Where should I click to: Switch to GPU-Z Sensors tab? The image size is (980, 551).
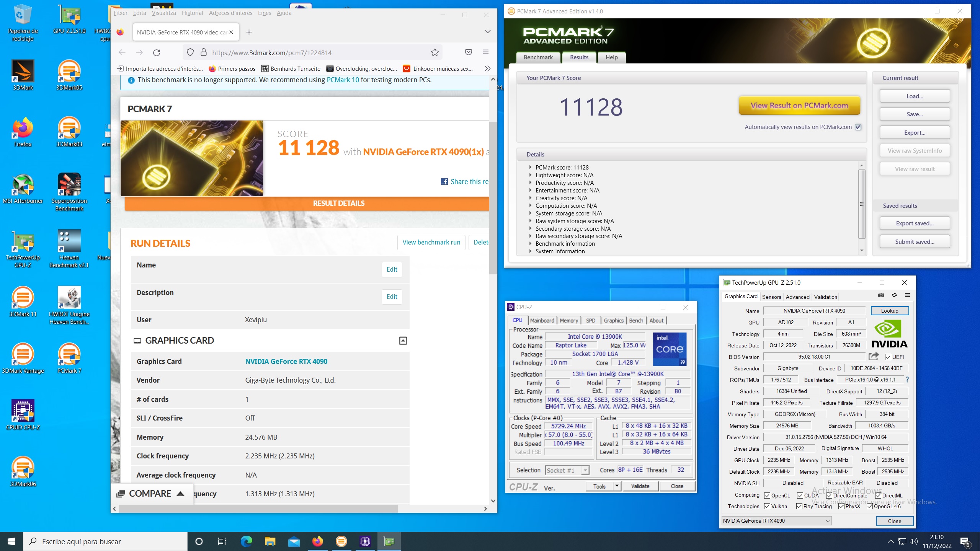[771, 297]
